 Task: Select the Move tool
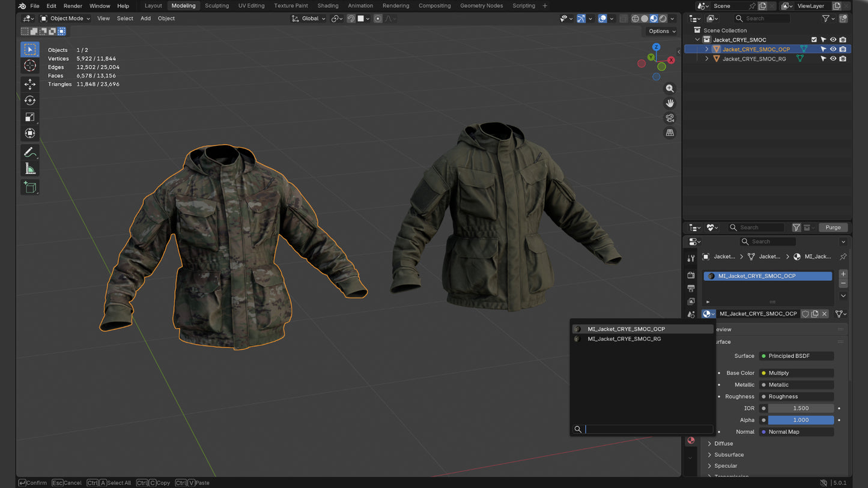tap(30, 85)
